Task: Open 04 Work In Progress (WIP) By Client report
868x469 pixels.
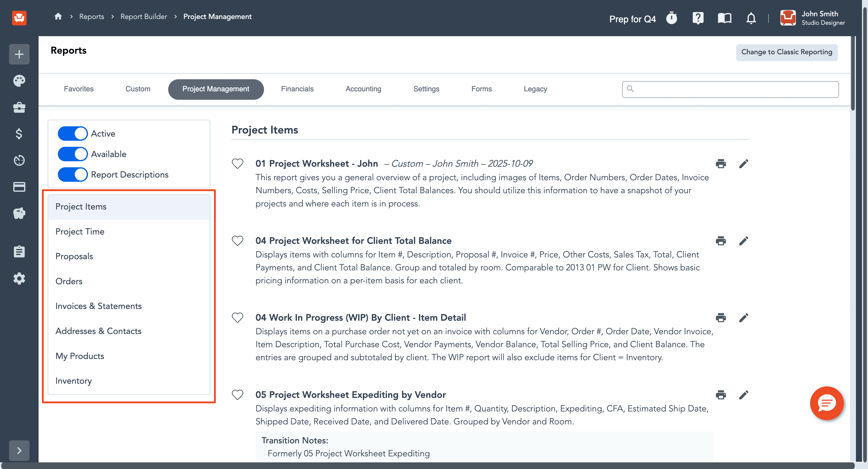Action: [x=360, y=317]
